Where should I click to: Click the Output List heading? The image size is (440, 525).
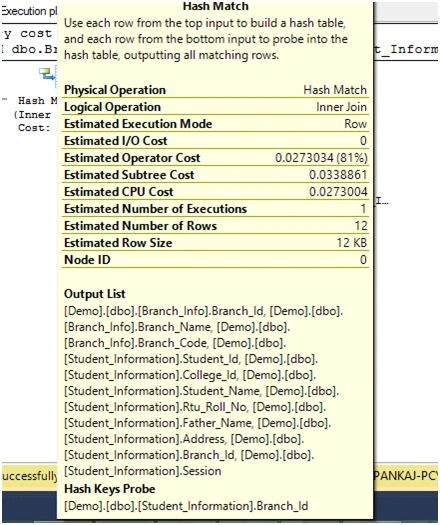pos(95,294)
